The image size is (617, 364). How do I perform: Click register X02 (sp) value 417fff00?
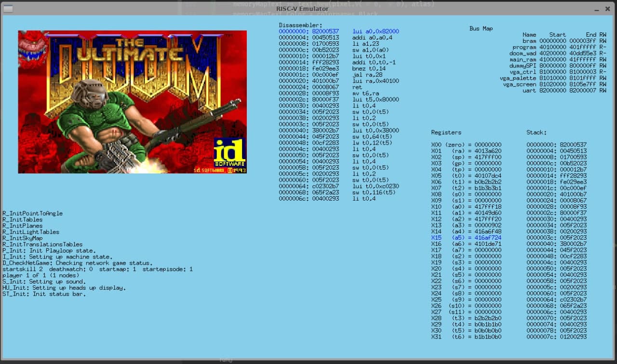point(488,157)
